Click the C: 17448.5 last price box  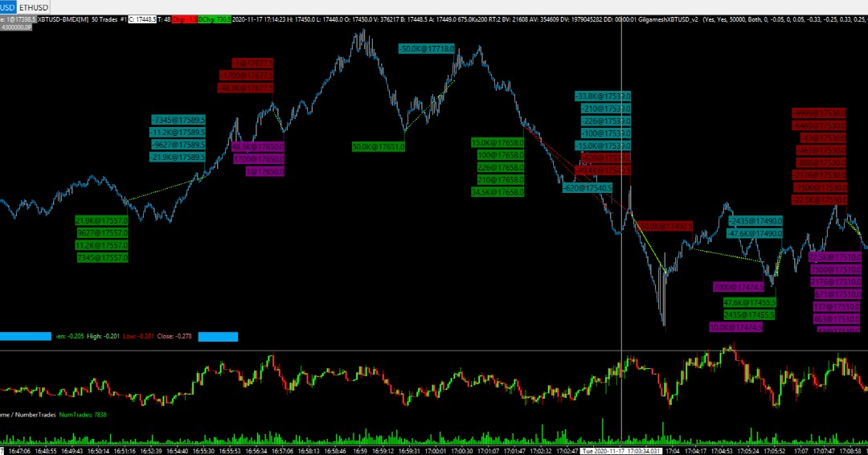click(142, 19)
